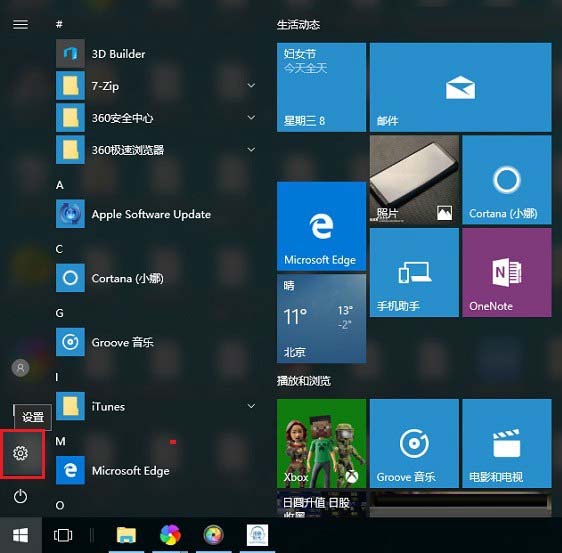Open the 360安全中心 folder icon
Viewport: 562px width, 553px height.
click(70, 118)
